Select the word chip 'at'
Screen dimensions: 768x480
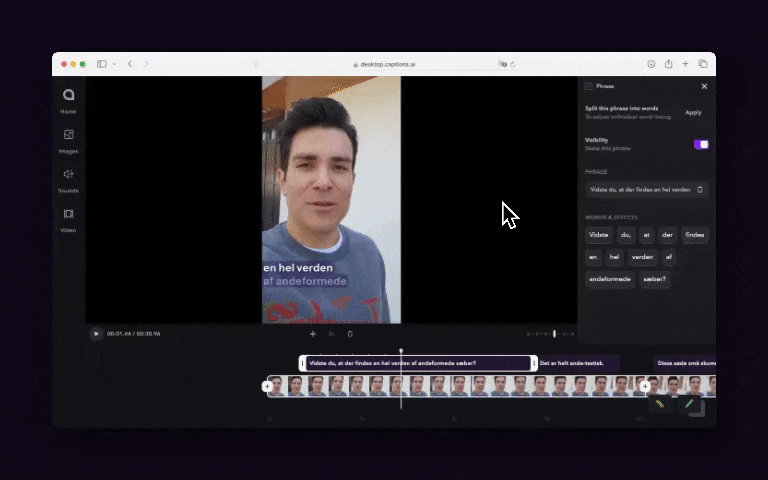[647, 235]
